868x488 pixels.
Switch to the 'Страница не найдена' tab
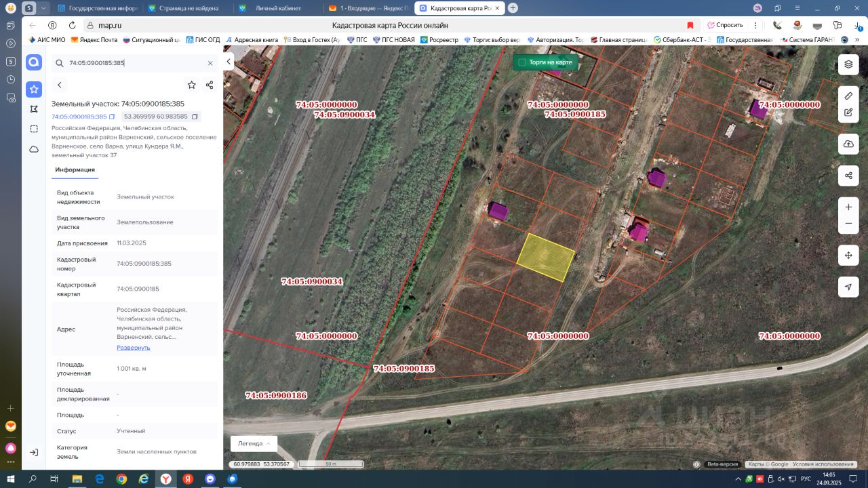click(188, 8)
